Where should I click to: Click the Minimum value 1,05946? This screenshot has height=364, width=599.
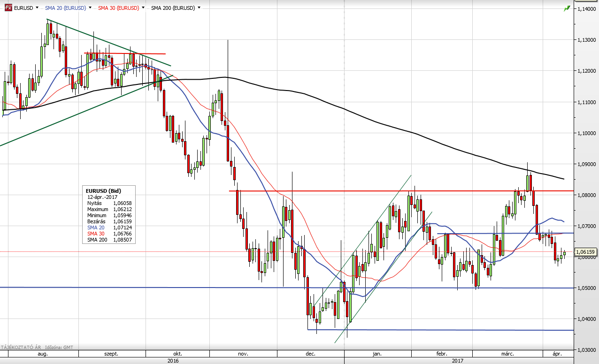(123, 215)
